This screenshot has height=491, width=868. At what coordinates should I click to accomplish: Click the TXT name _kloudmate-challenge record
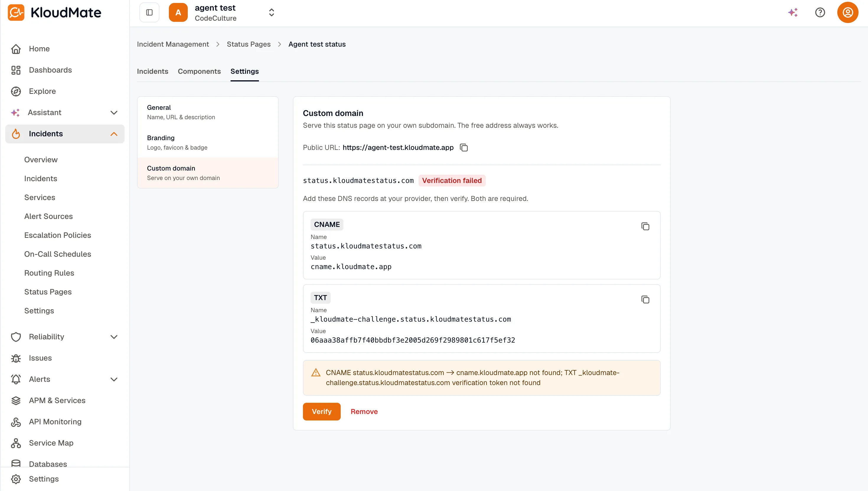tap(411, 319)
